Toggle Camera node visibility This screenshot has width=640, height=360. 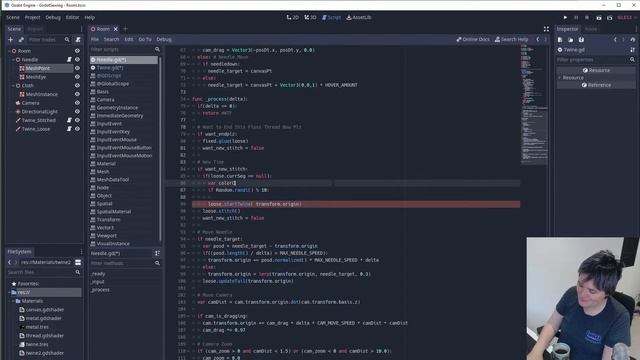pyautogui.click(x=77, y=103)
